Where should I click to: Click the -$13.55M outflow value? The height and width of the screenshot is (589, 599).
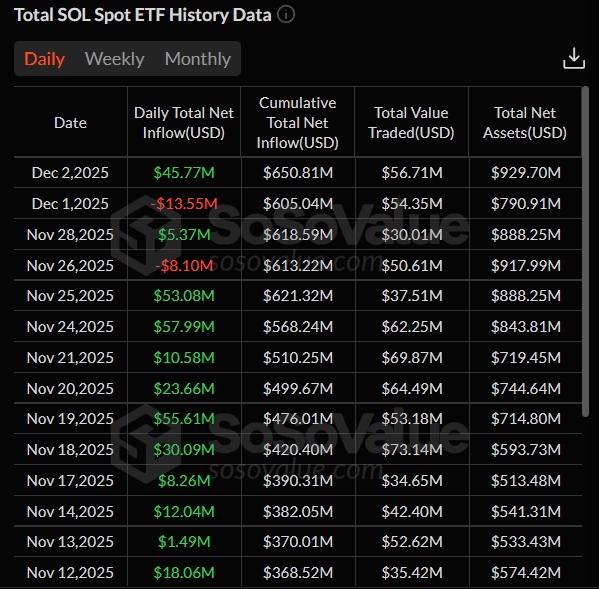click(x=184, y=204)
